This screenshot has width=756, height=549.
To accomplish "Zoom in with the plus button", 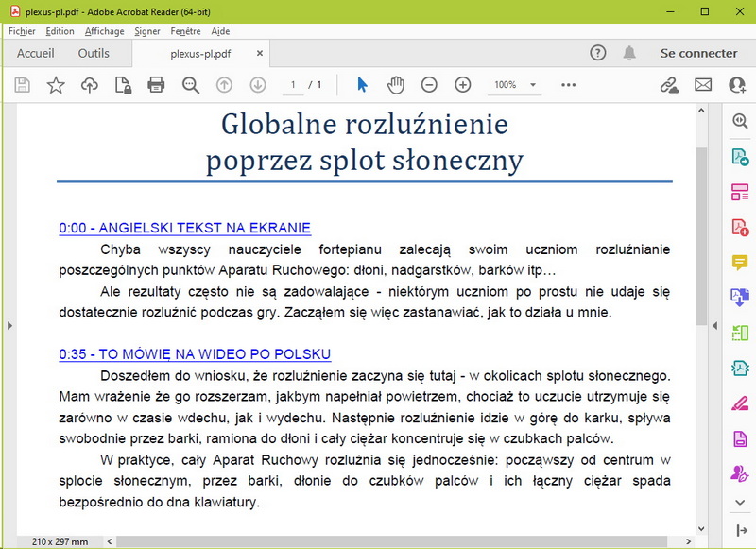I will pyautogui.click(x=463, y=85).
